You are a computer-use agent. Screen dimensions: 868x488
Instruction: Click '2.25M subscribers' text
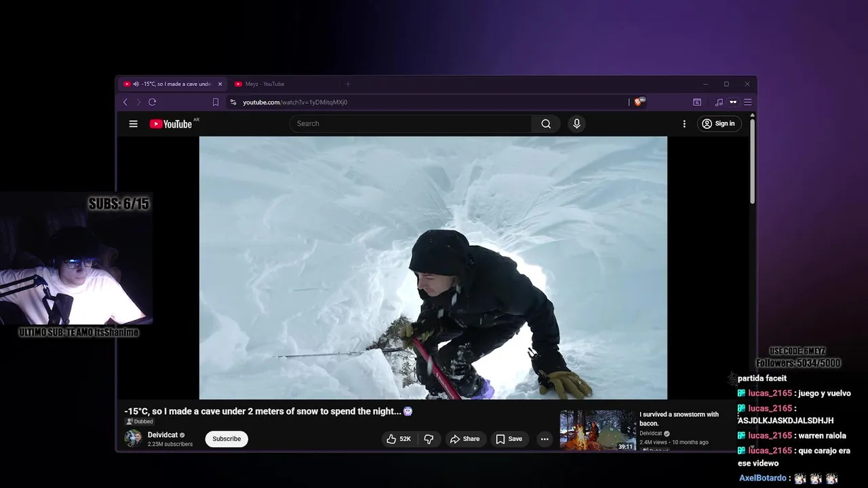coord(170,445)
